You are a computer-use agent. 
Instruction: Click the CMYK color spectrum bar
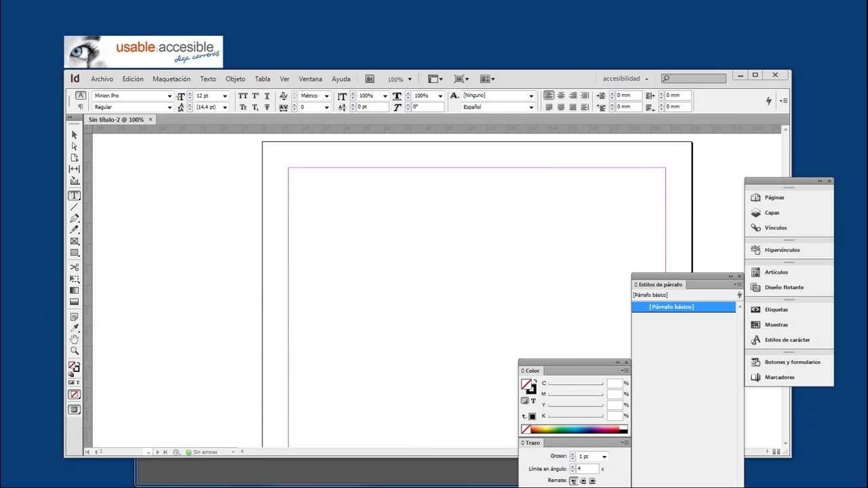pyautogui.click(x=575, y=430)
